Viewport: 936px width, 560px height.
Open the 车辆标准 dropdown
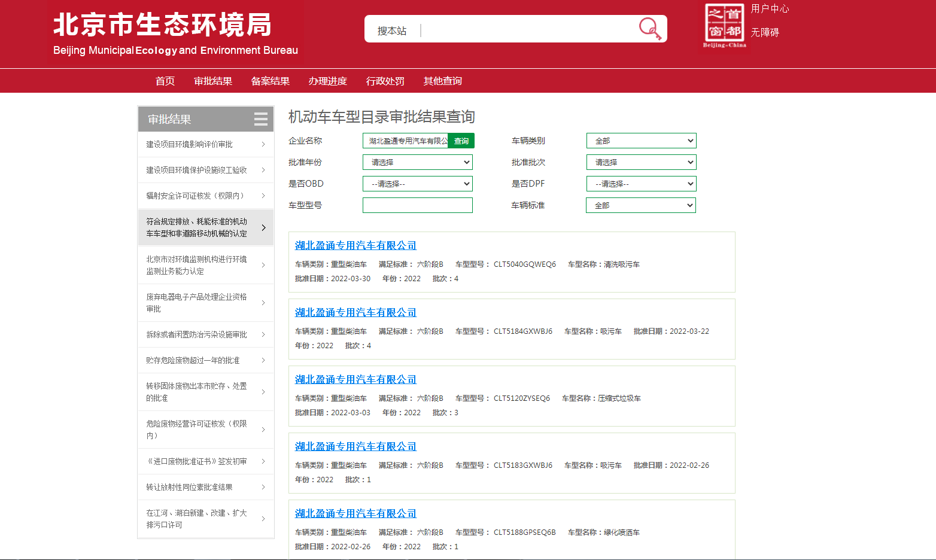pos(640,205)
